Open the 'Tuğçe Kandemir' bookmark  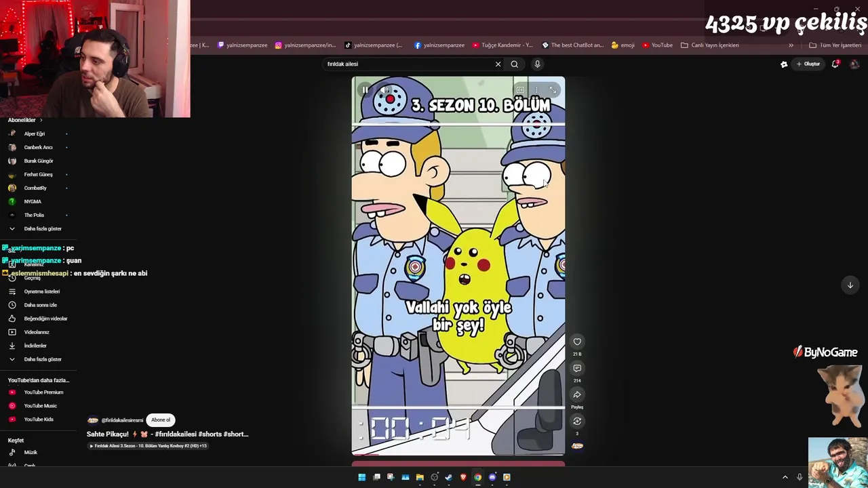tap(502, 45)
